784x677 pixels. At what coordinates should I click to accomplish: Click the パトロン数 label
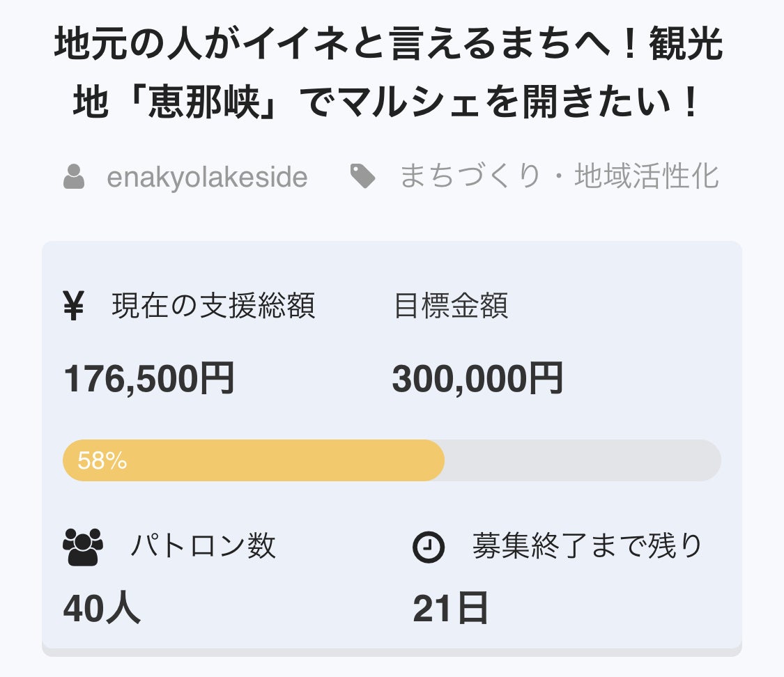tap(203, 547)
